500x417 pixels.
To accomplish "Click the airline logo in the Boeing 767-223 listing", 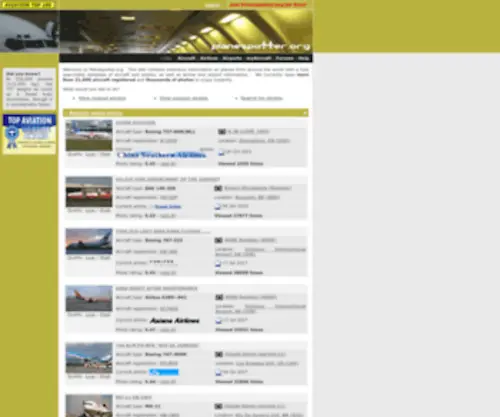I will (162, 262).
